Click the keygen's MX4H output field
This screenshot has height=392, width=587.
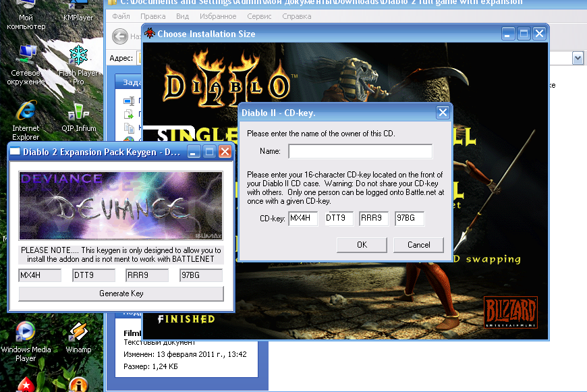(40, 275)
